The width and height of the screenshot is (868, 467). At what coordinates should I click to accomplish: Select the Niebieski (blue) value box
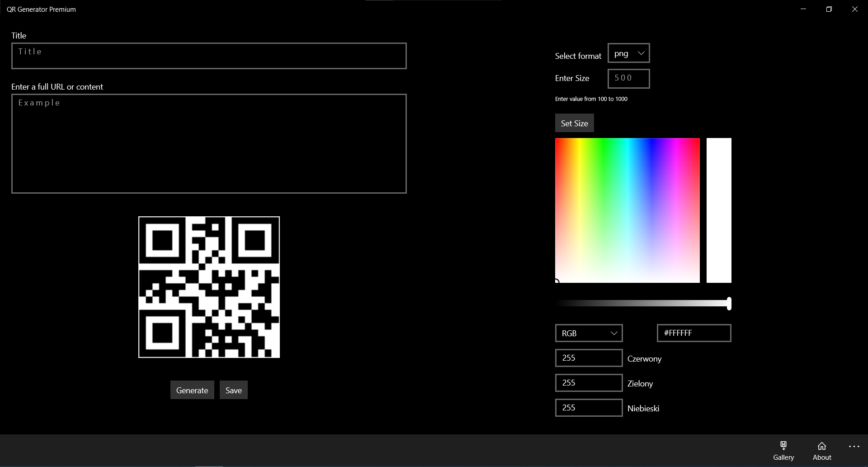[x=589, y=408]
